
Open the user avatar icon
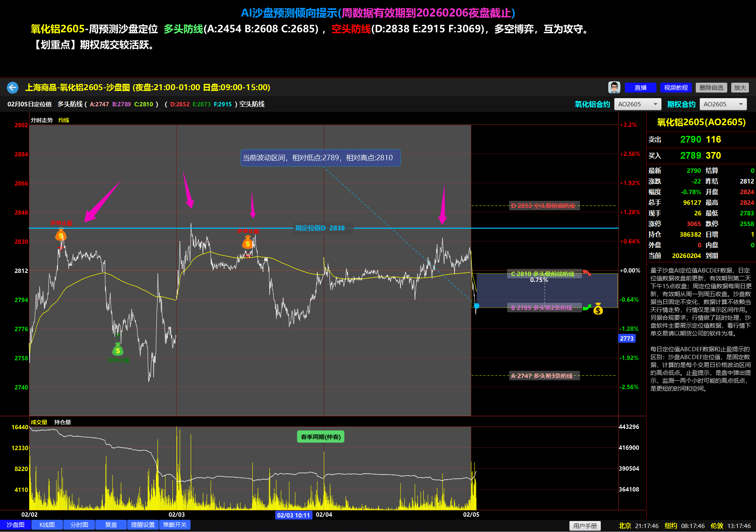(614, 87)
